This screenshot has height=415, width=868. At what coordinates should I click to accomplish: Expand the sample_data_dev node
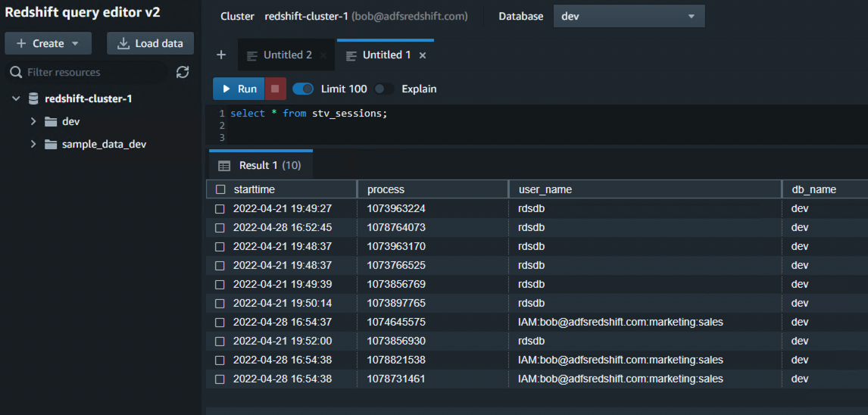(x=33, y=145)
